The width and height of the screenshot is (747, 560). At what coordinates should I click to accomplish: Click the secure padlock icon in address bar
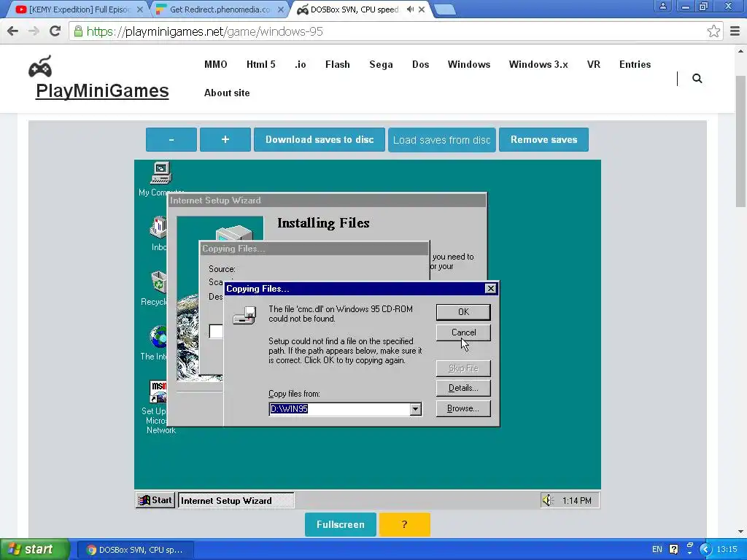[x=78, y=31]
